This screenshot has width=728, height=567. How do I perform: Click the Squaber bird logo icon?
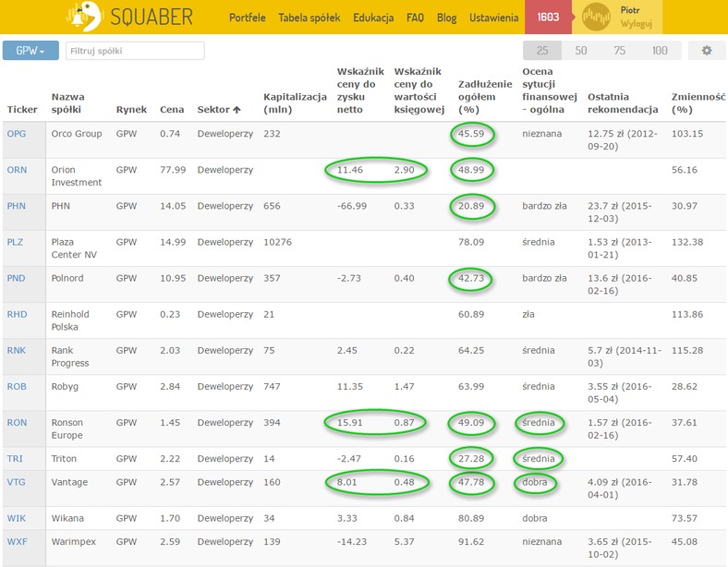84,17
